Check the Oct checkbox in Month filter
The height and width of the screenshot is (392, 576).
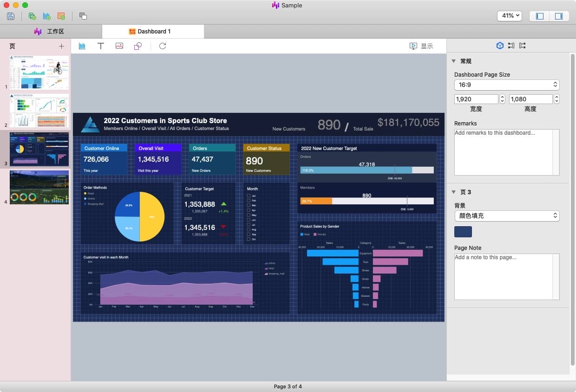tap(249, 239)
